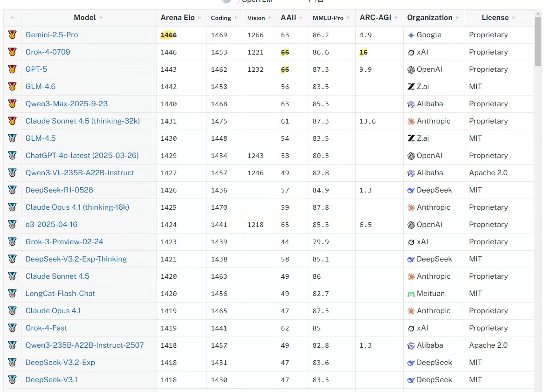
Task: Open the Qwen3-235B-A22B-Instruct-2507 link
Action: [x=85, y=345]
